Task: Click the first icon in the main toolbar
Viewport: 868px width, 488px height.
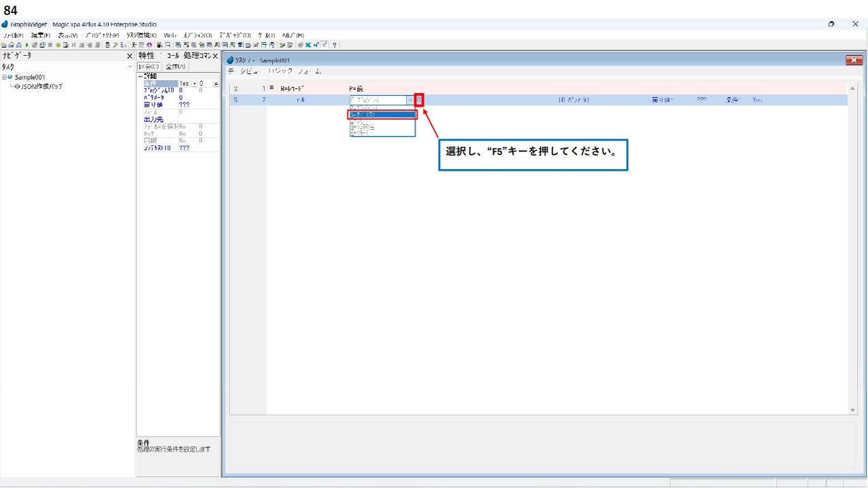Action: (4, 45)
